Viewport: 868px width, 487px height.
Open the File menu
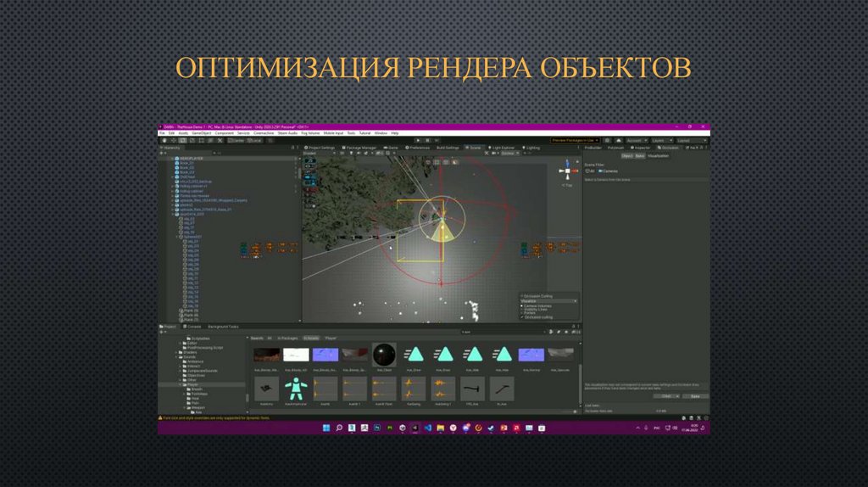[162, 133]
